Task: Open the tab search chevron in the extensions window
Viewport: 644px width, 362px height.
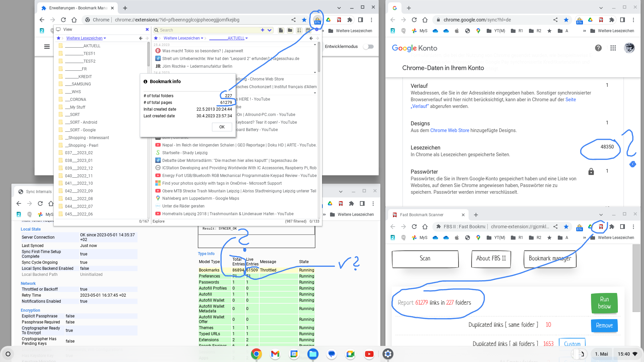Action: tap(339, 8)
